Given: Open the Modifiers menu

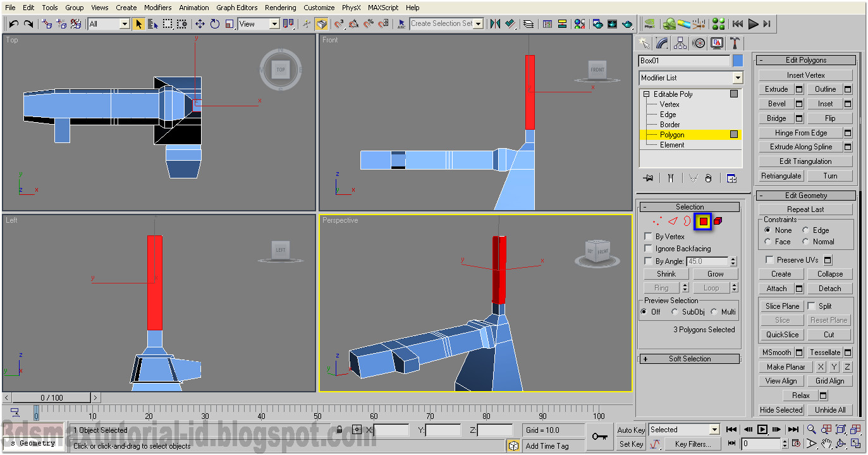Looking at the screenshot, I should tap(157, 7).
